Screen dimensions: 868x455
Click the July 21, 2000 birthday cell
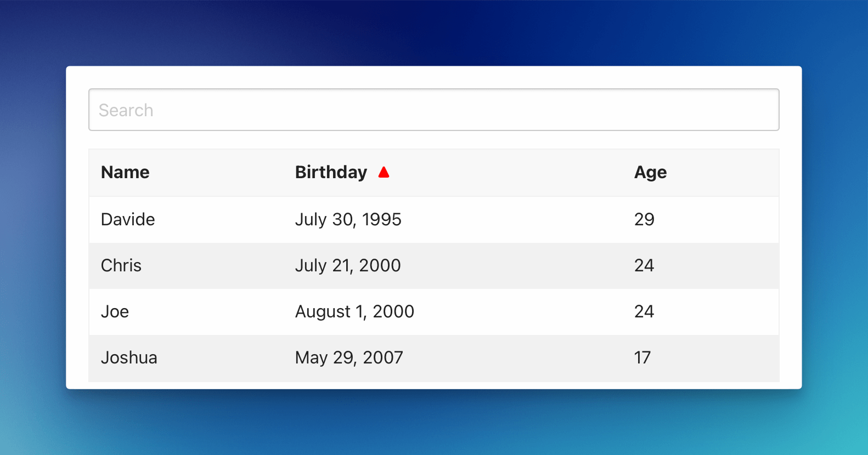click(348, 265)
